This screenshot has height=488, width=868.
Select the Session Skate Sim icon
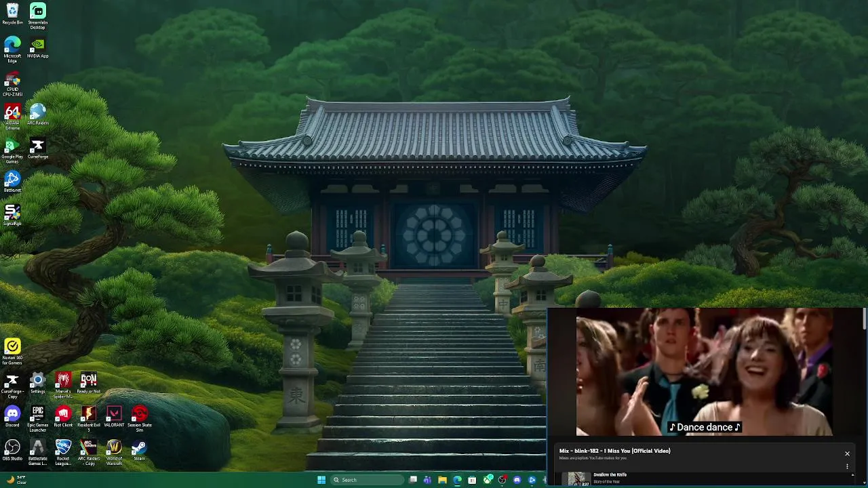140,419
